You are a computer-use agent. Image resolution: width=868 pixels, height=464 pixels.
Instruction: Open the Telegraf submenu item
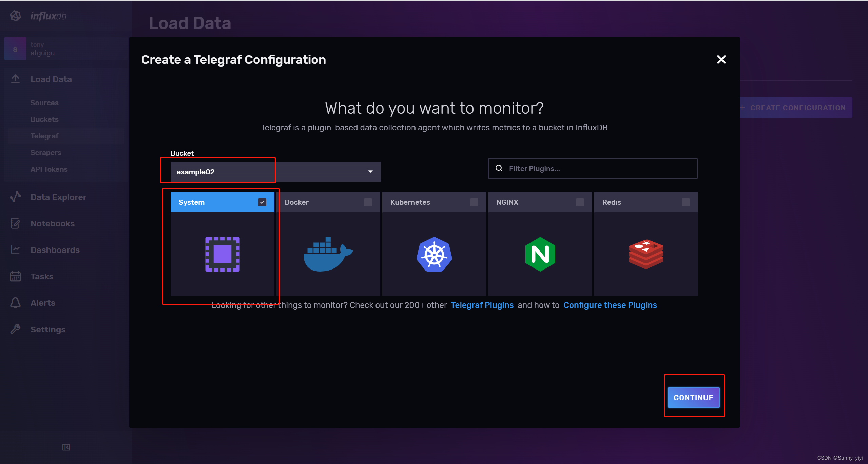click(44, 136)
